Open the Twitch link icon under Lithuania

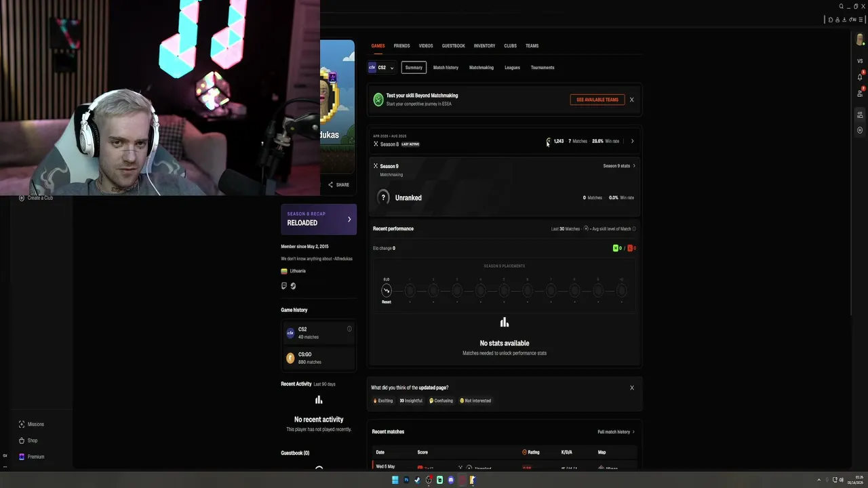pos(284,286)
